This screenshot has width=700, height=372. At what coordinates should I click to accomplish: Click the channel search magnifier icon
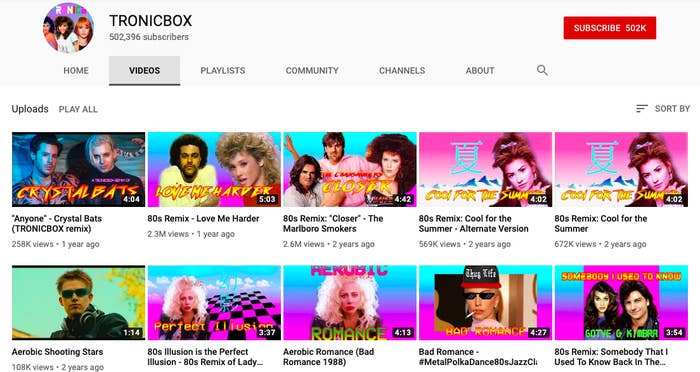(x=542, y=70)
